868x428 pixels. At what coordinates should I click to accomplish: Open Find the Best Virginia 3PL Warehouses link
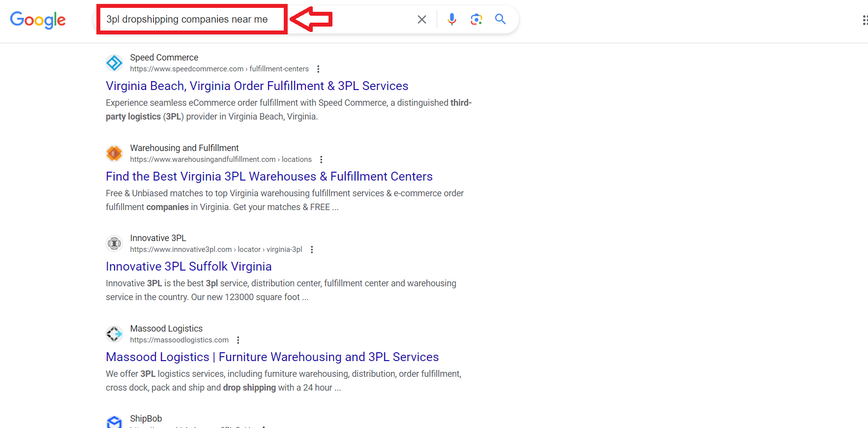[x=269, y=176]
